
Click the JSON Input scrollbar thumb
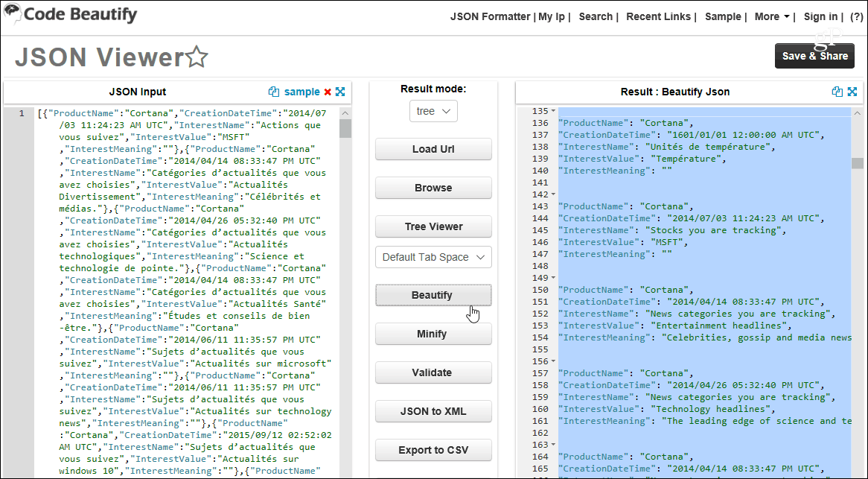(x=345, y=128)
